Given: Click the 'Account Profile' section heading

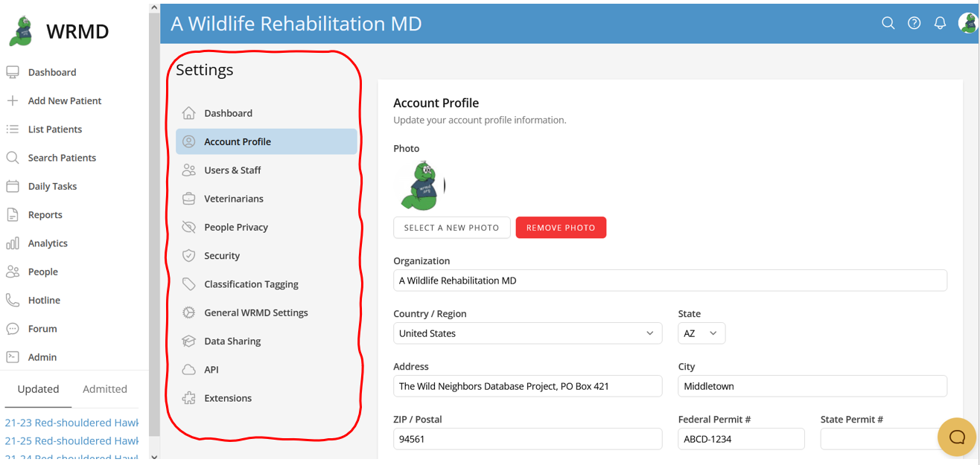Looking at the screenshot, I should 436,103.
